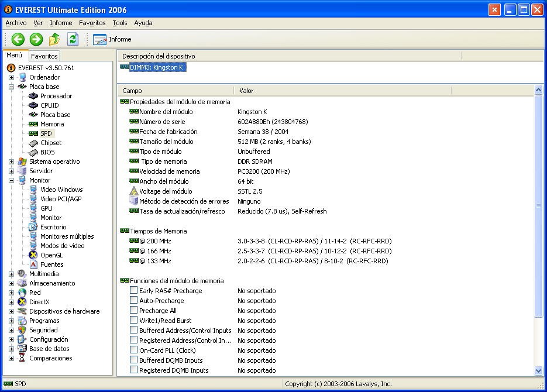Open the Favoritos menu
Screen dimensions: 547x392
pyautogui.click(x=92, y=23)
